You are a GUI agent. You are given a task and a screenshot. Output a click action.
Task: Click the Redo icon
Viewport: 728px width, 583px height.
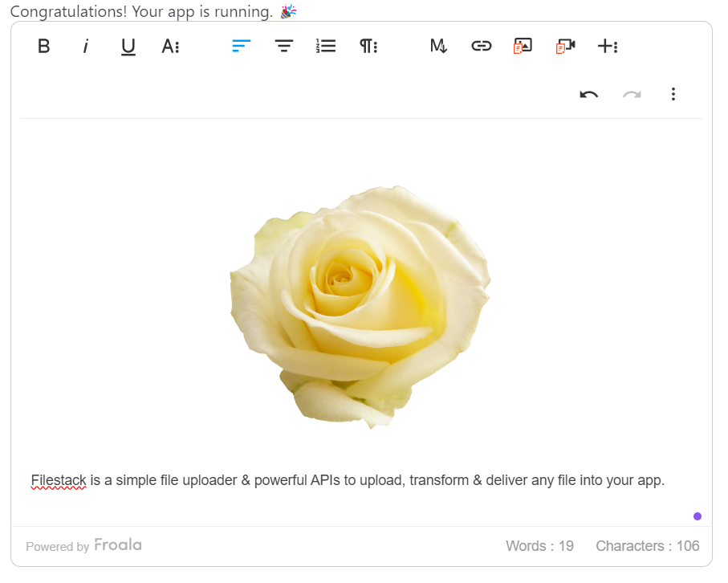631,94
